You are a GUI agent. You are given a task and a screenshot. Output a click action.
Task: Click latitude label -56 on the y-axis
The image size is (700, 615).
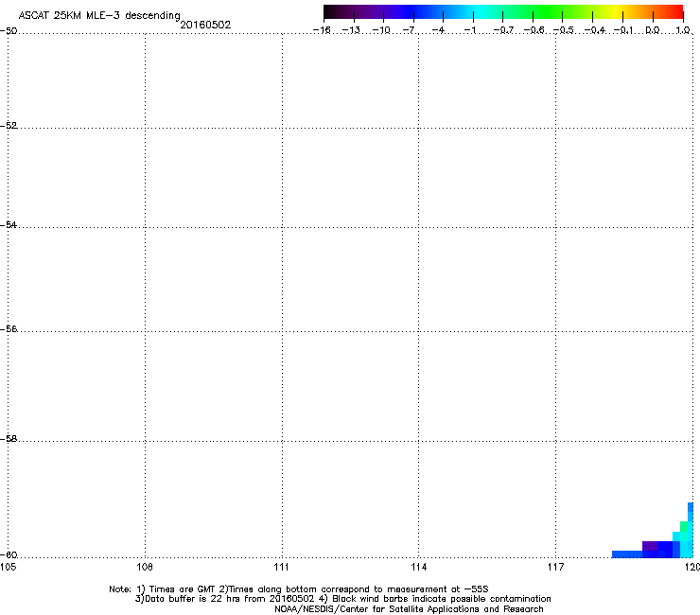coord(9,329)
